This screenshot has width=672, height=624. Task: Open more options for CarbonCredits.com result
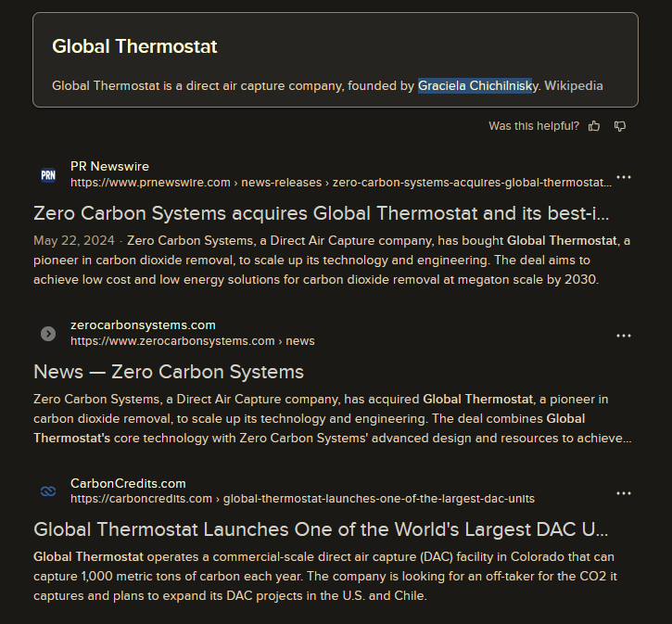click(624, 493)
